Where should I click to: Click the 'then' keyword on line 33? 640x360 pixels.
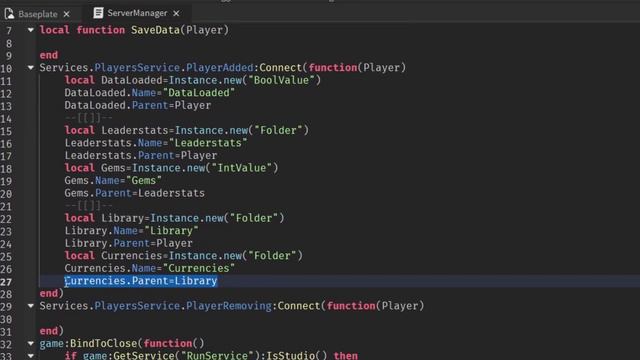point(345,355)
